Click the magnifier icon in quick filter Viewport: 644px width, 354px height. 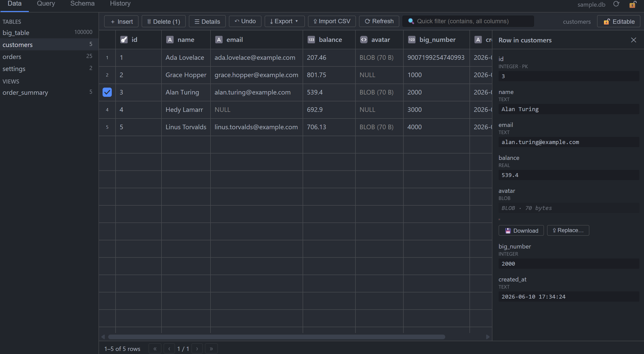click(x=411, y=21)
